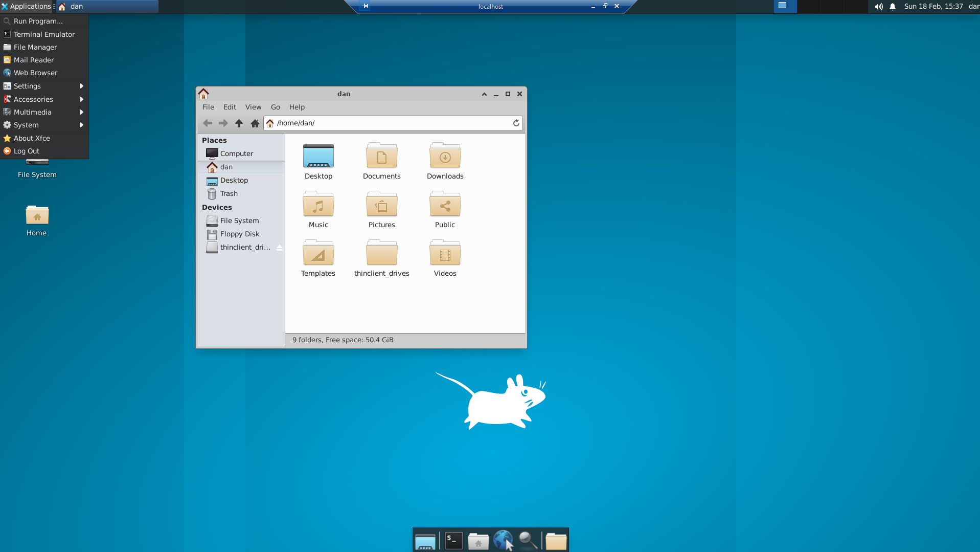Screen dimensions: 980x552
Task: Go back using the back arrow
Action: pyautogui.click(x=208, y=123)
